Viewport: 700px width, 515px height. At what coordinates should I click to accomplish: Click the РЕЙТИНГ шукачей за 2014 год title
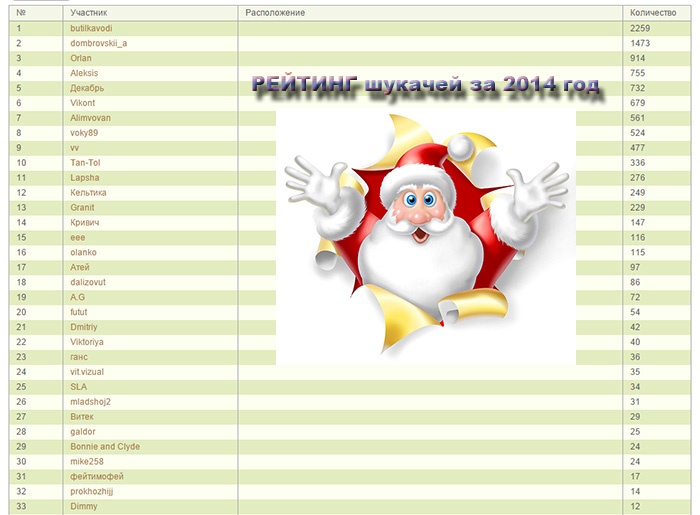click(x=426, y=85)
